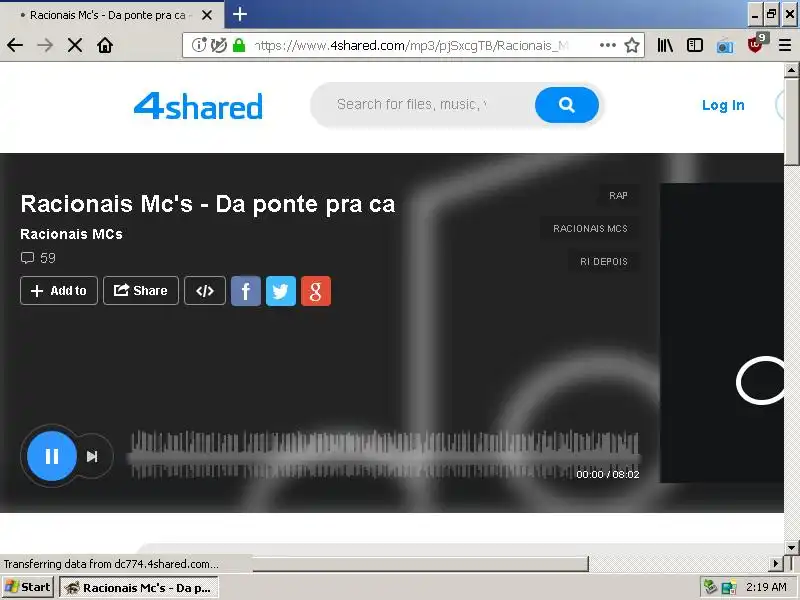Image resolution: width=800 pixels, height=600 pixels.
Task: Click the browser forward arrow
Action: point(45,45)
